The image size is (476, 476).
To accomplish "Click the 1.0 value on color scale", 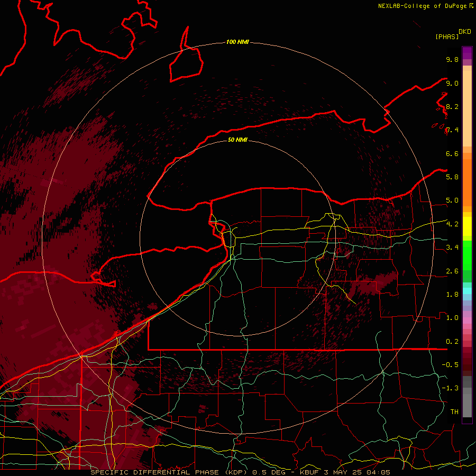I will point(452,318).
